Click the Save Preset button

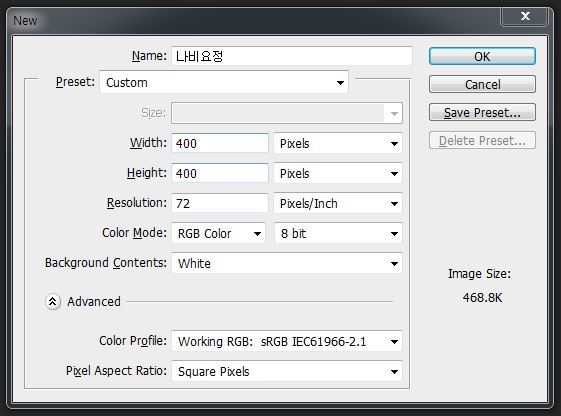pyautogui.click(x=482, y=113)
